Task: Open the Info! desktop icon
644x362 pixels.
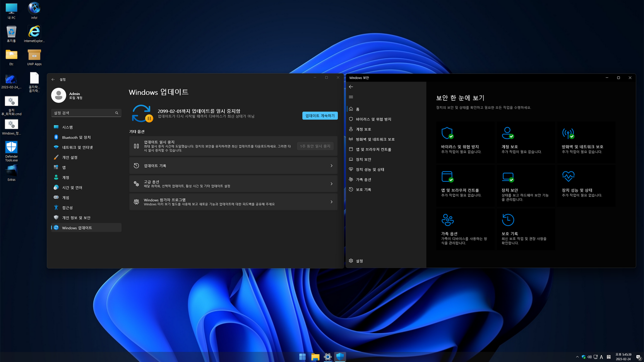Action: click(x=34, y=11)
